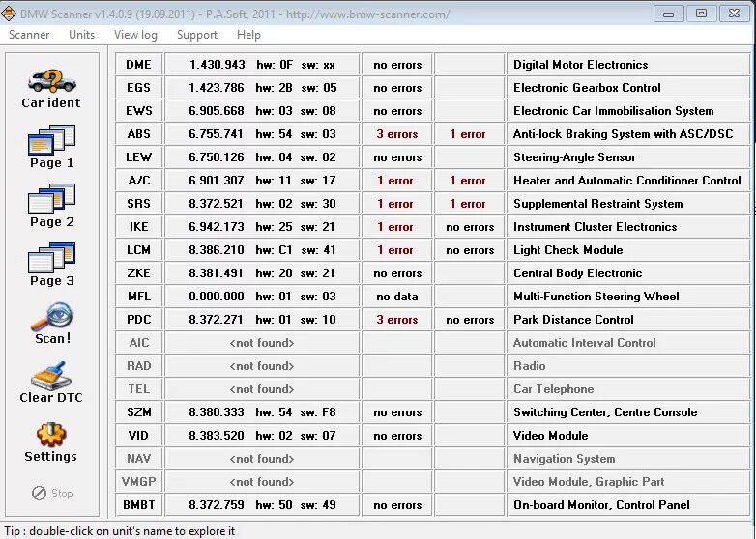Click the VID unit name
Image resolution: width=756 pixels, height=539 pixels.
(x=139, y=436)
